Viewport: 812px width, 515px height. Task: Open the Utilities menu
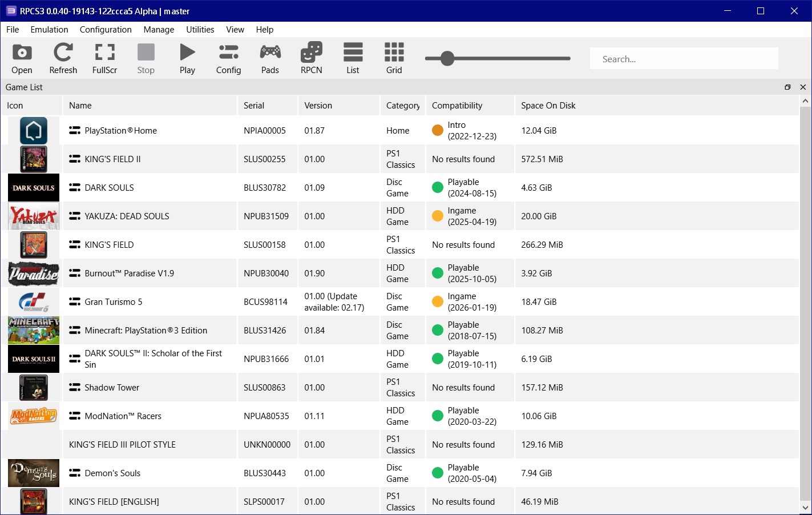pos(200,30)
